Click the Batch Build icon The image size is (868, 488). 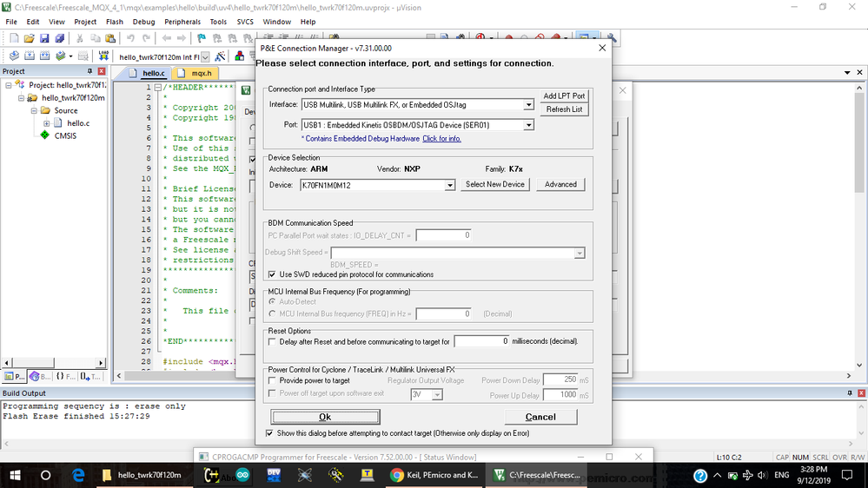coord(61,56)
